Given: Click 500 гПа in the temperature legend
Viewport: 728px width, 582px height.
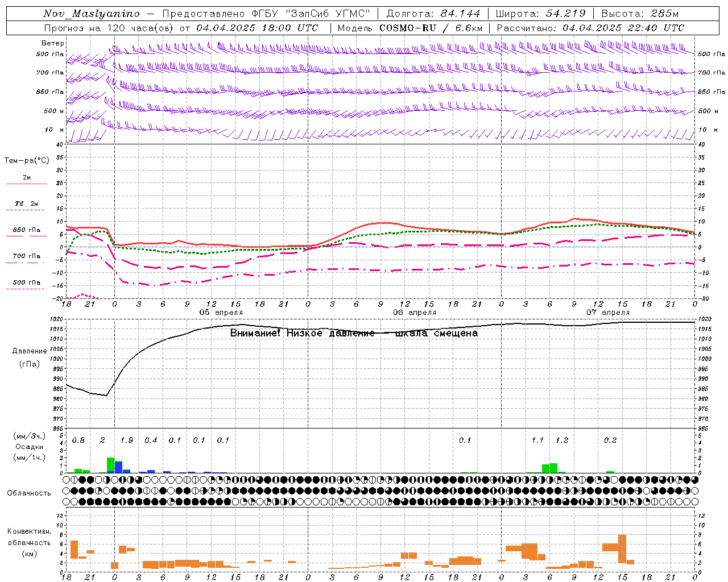Looking at the screenshot, I should (27, 282).
